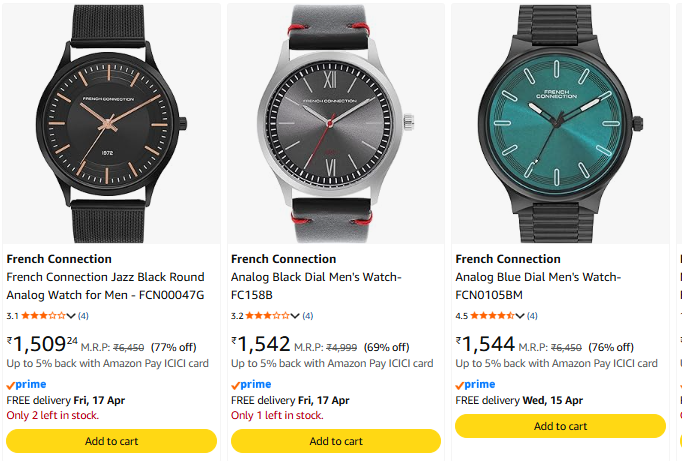Add Jazz Black Round watch to cart
The height and width of the screenshot is (461, 682).
[111, 441]
